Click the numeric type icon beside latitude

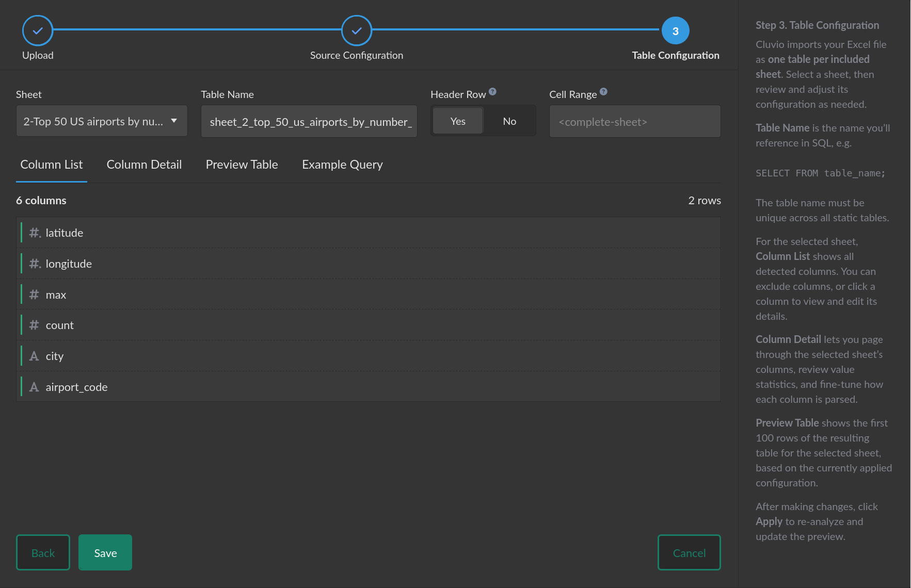(x=35, y=233)
